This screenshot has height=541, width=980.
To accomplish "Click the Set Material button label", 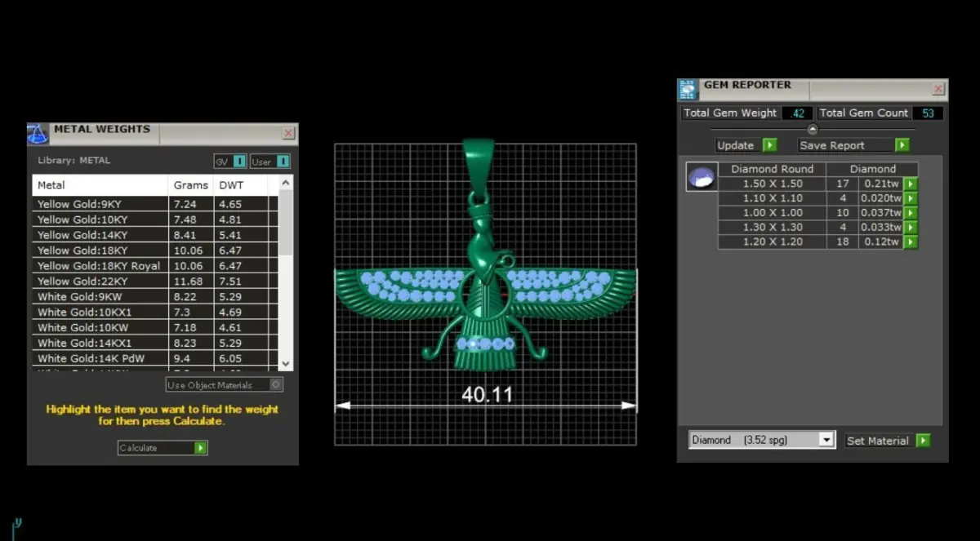I will [877, 441].
